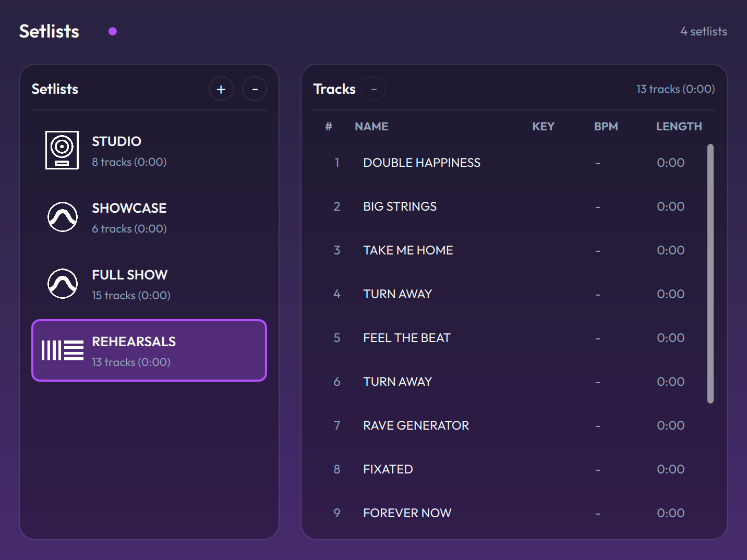The width and height of the screenshot is (747, 560).
Task: Select track 5 FEEL THE BEAT
Action: point(406,338)
